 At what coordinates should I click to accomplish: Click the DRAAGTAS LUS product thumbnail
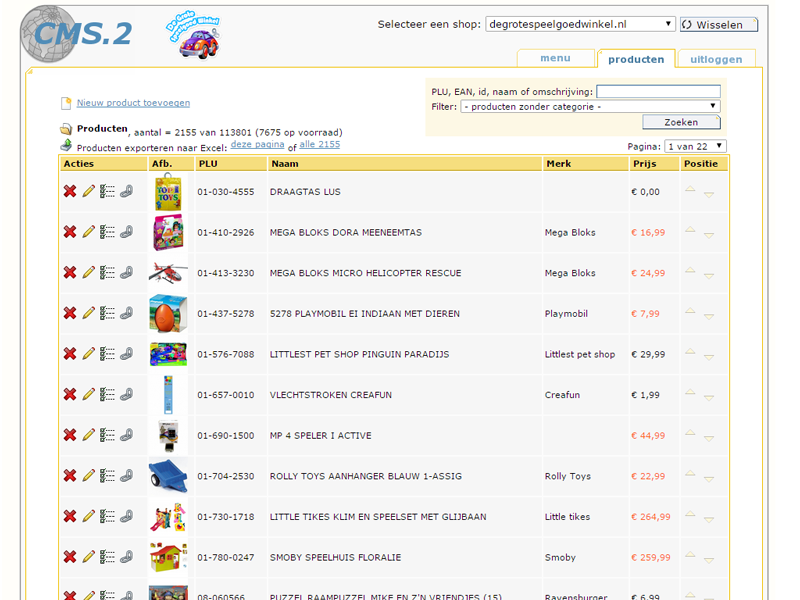coord(168,191)
